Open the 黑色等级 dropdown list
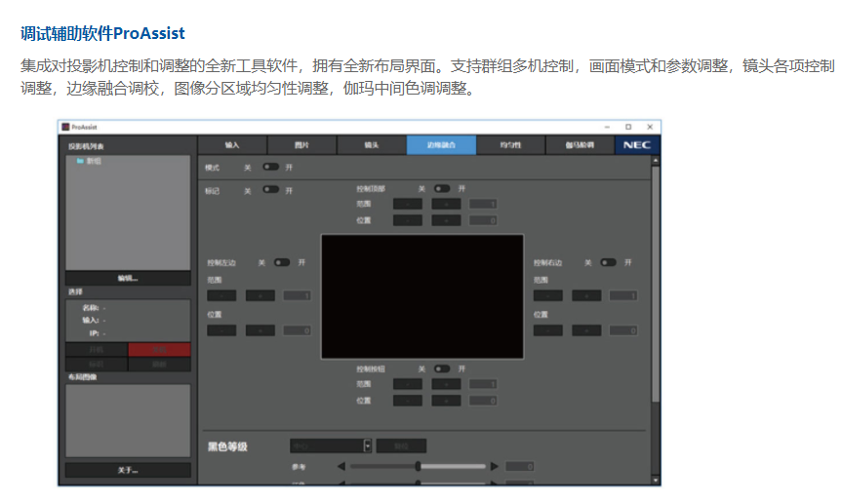The image size is (841, 504). (x=367, y=446)
